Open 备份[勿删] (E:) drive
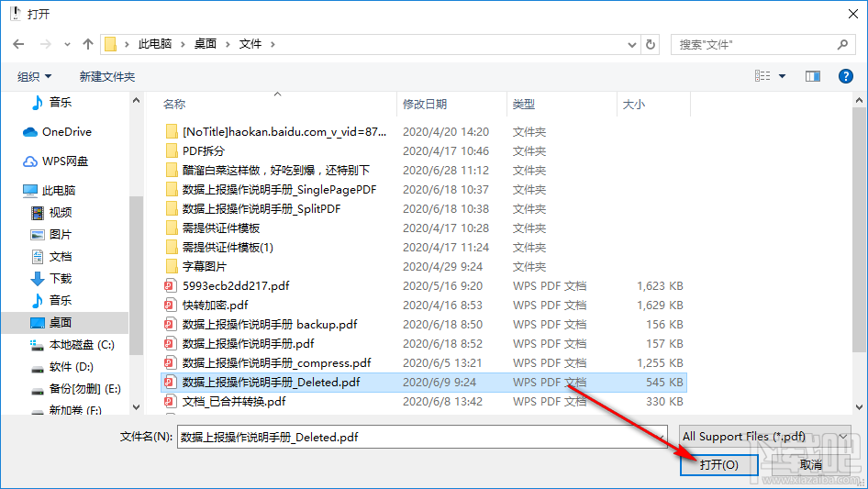Viewport: 868px width, 489px height. click(x=76, y=389)
